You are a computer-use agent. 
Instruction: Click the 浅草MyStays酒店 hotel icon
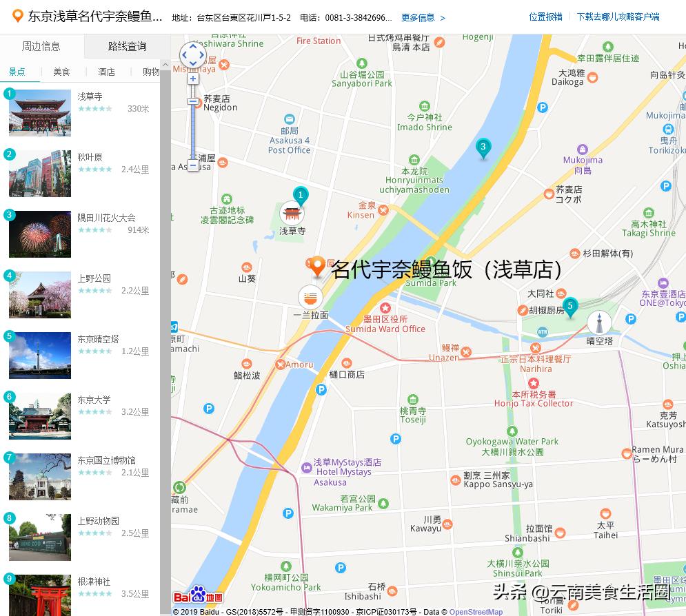pos(307,468)
